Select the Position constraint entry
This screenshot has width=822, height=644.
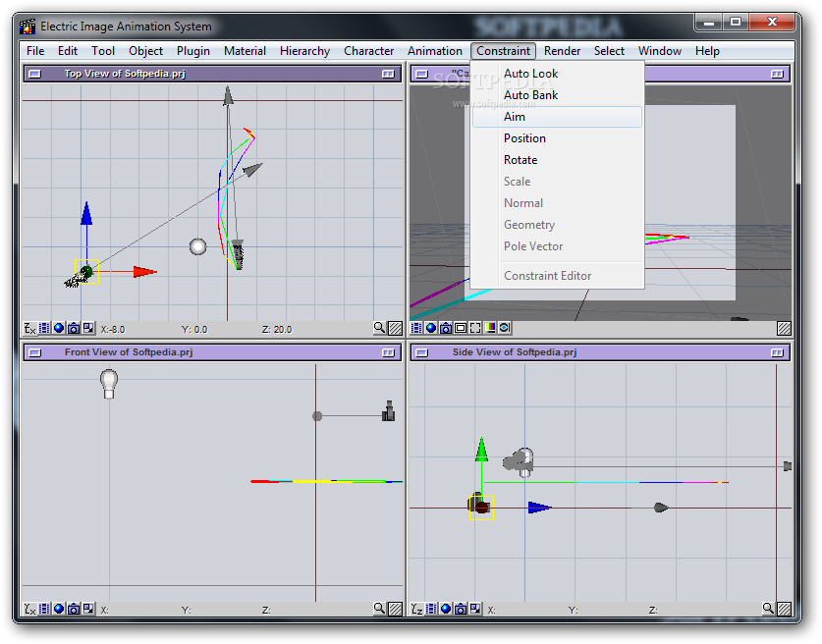557,138
